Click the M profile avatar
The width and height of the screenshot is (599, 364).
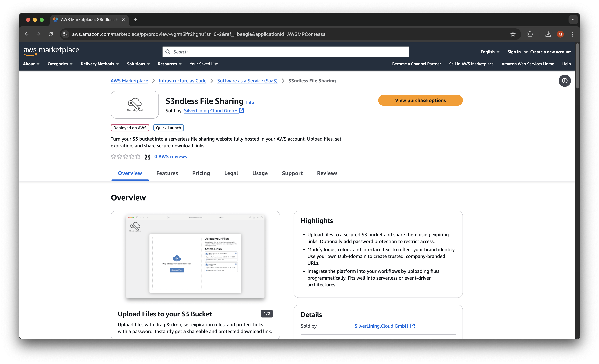[560, 34]
